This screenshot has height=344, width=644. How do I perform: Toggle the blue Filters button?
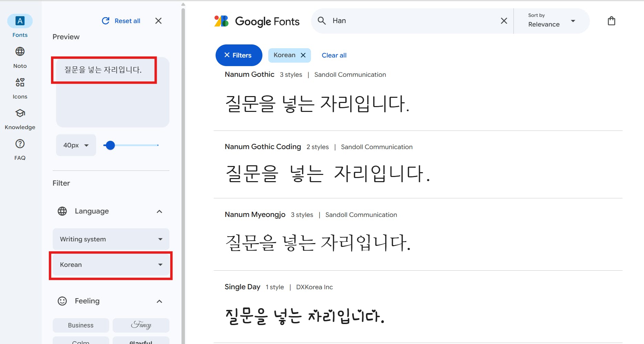click(x=239, y=55)
